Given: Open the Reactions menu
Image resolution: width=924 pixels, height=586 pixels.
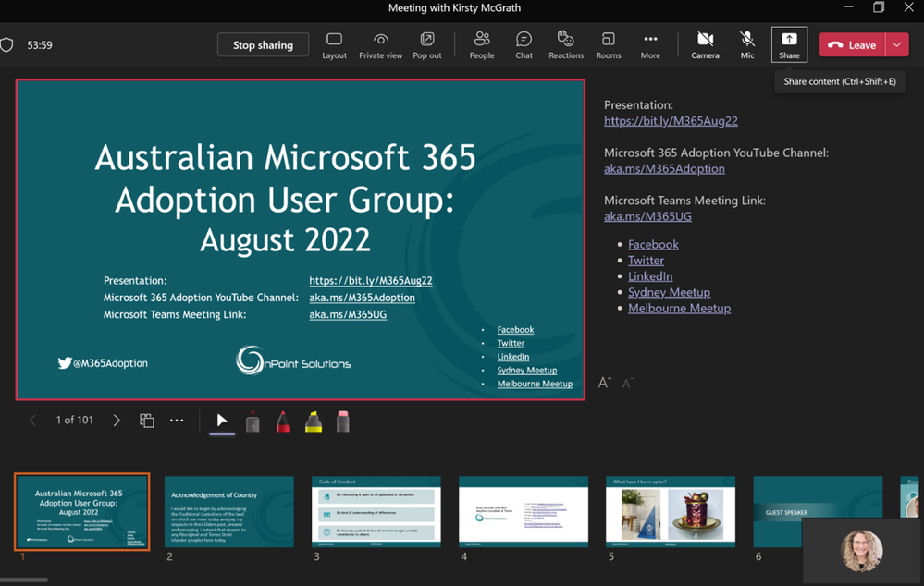Looking at the screenshot, I should 566,45.
